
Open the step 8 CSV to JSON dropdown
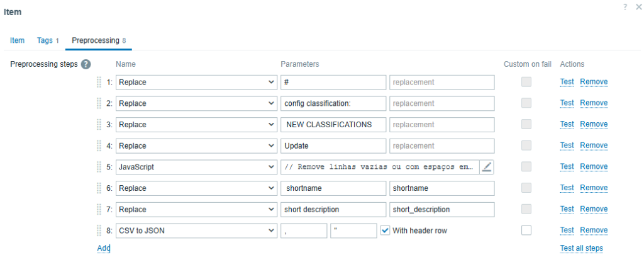pos(196,231)
